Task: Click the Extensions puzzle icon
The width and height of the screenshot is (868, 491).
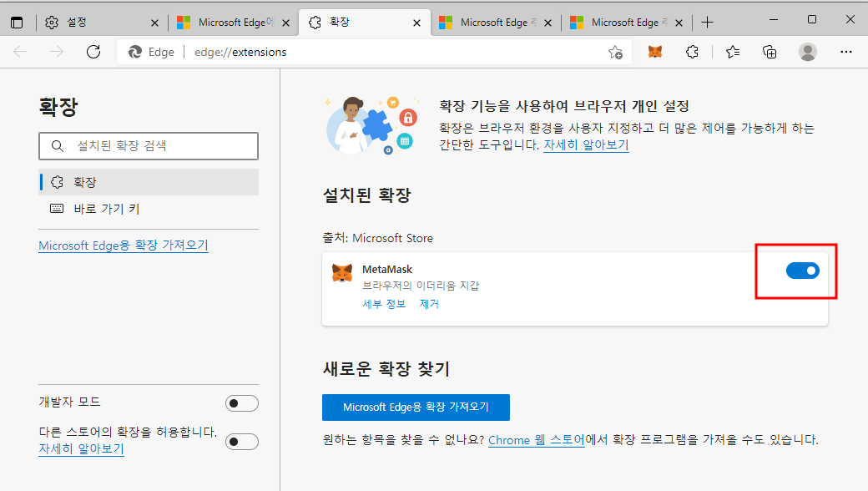Action: coord(692,52)
